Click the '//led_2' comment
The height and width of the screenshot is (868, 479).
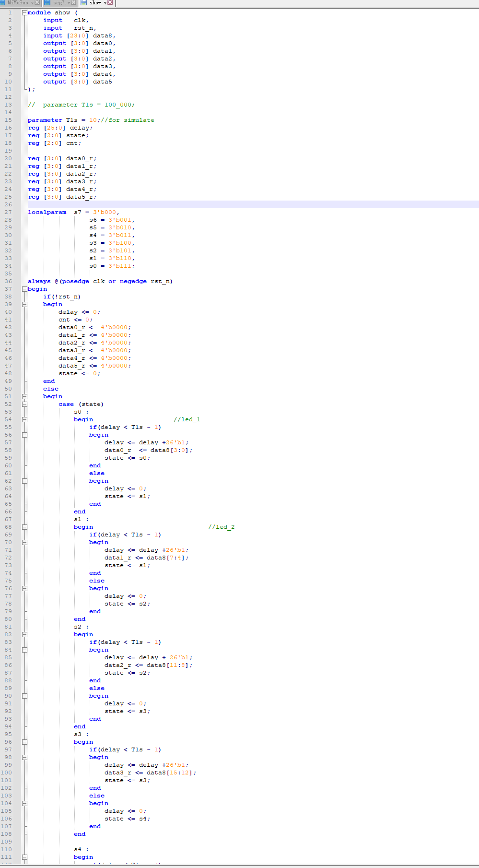222,527
